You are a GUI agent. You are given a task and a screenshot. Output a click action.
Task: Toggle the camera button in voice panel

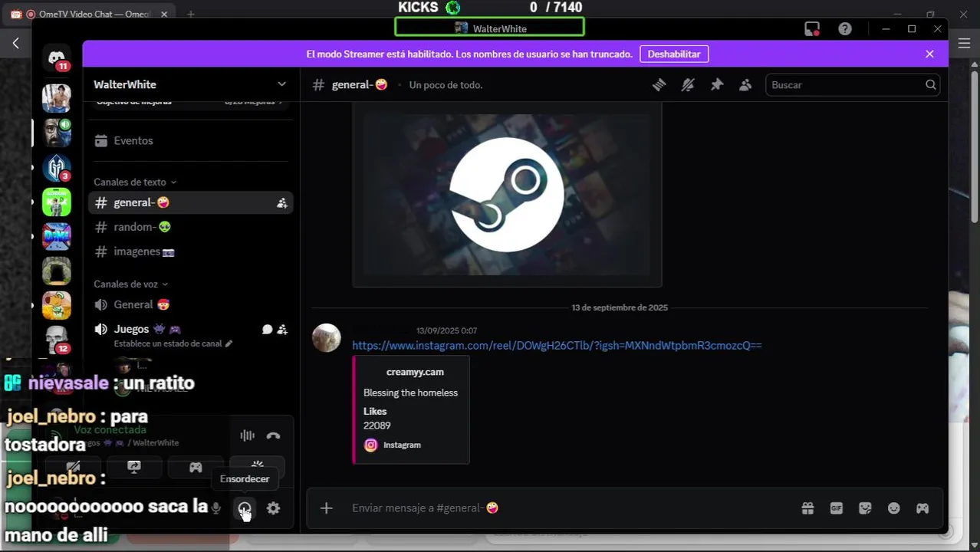point(73,467)
